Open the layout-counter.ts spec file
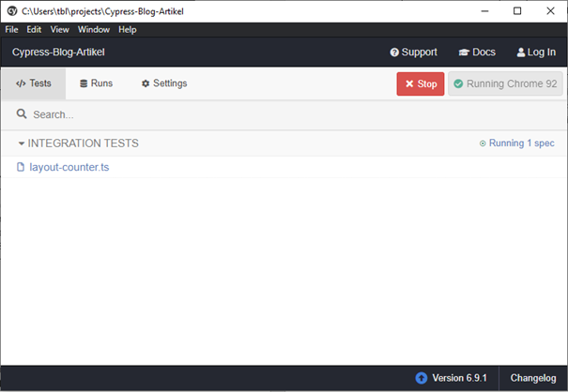Screen dimensions: 568x392 click(69, 167)
